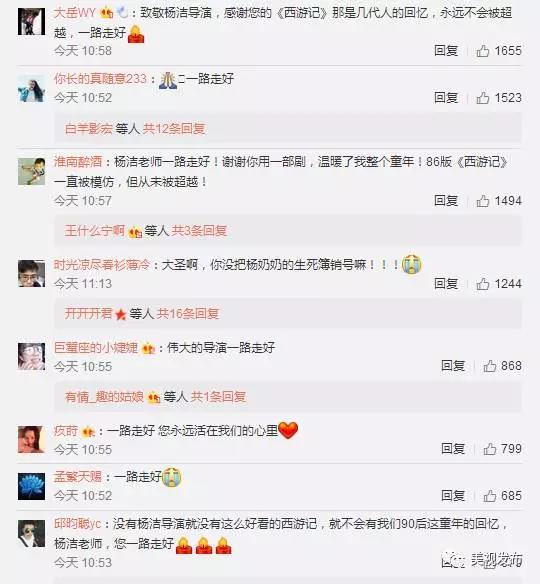The height and width of the screenshot is (584, 540).
Task: Open username link 你长的真随意233
Action: point(101,79)
